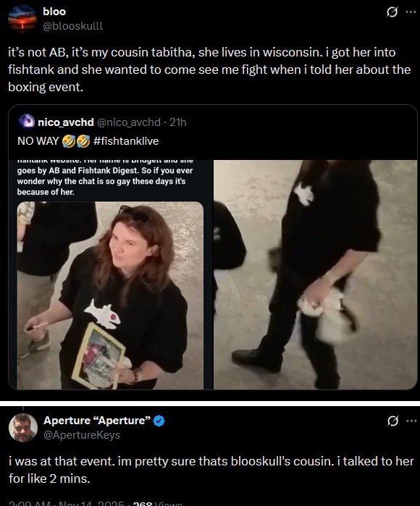Open the @ApertureKeys handle
This screenshot has width=420, height=506.
pyautogui.click(x=82, y=435)
